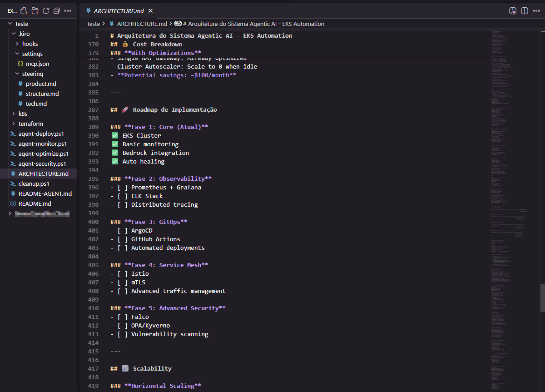Select the ARCHITECTURE.md editor tab
This screenshot has width=545, height=392.
click(117, 10)
